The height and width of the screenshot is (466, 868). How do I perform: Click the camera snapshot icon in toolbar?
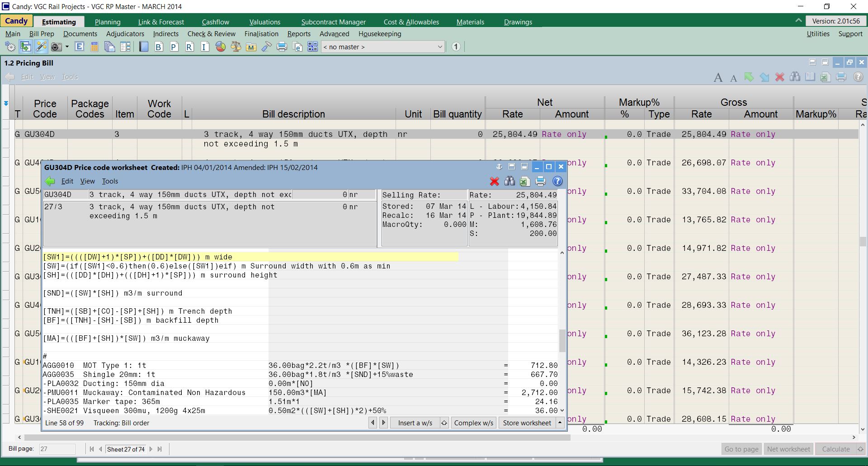pyautogui.click(x=56, y=47)
